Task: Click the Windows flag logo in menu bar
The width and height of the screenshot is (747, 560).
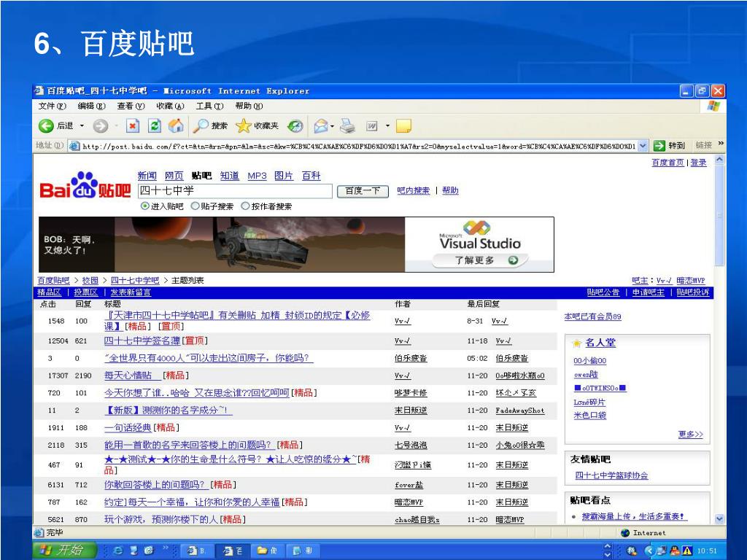Action: coord(713,106)
